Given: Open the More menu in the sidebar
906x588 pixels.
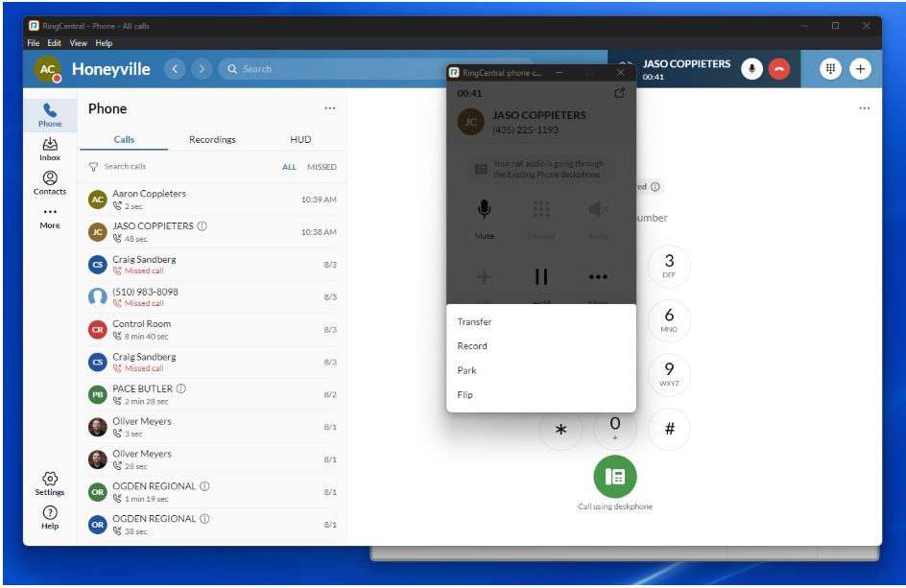Looking at the screenshot, I should click(50, 218).
